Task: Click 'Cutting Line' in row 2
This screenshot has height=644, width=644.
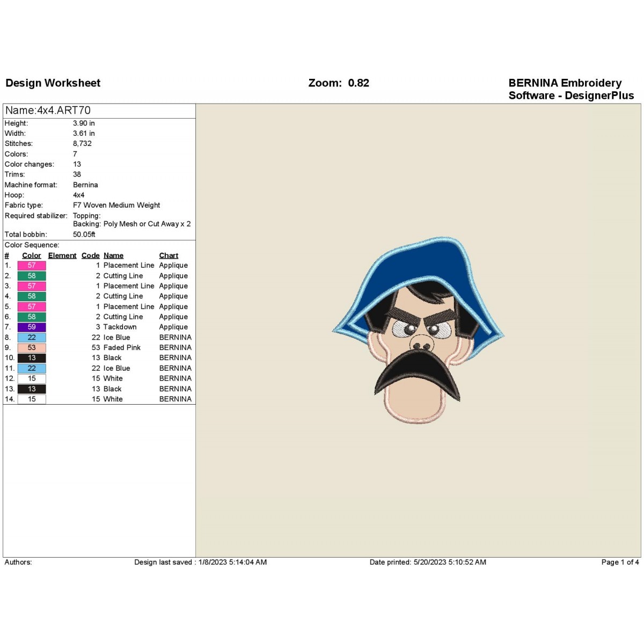Action: 123,276
